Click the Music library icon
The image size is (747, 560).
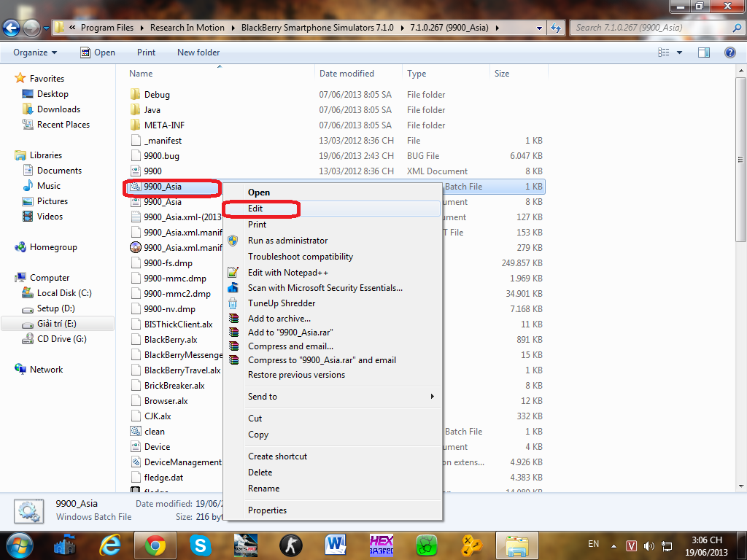point(28,185)
